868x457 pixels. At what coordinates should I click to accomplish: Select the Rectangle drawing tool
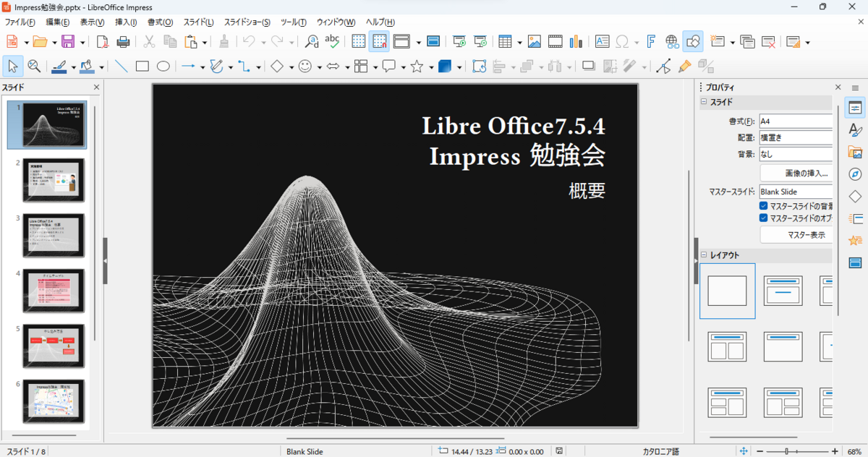(x=142, y=67)
